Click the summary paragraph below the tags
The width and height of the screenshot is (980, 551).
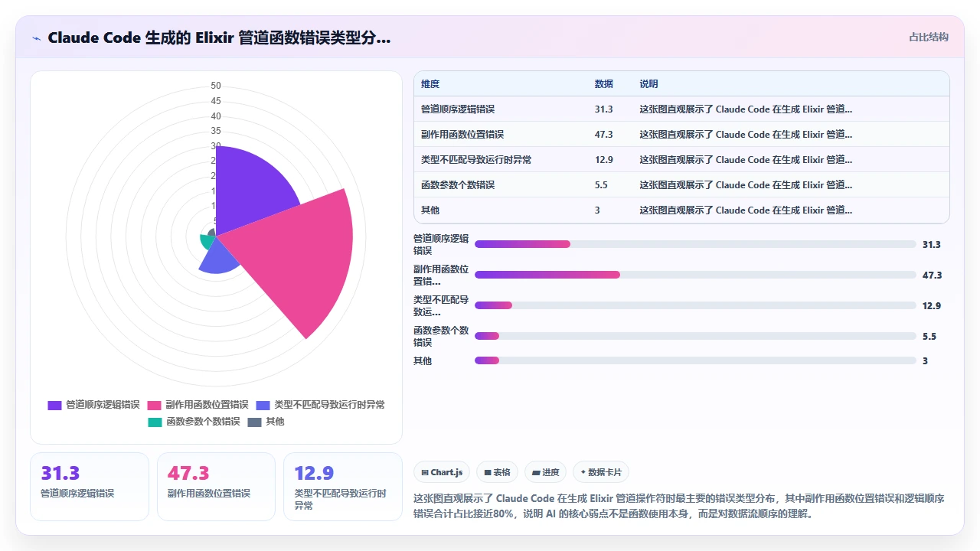(x=679, y=506)
